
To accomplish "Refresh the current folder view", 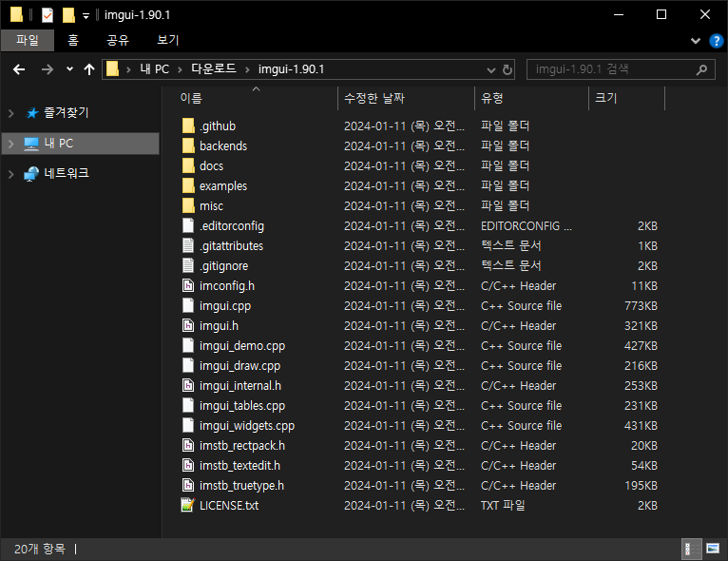I will pos(508,69).
